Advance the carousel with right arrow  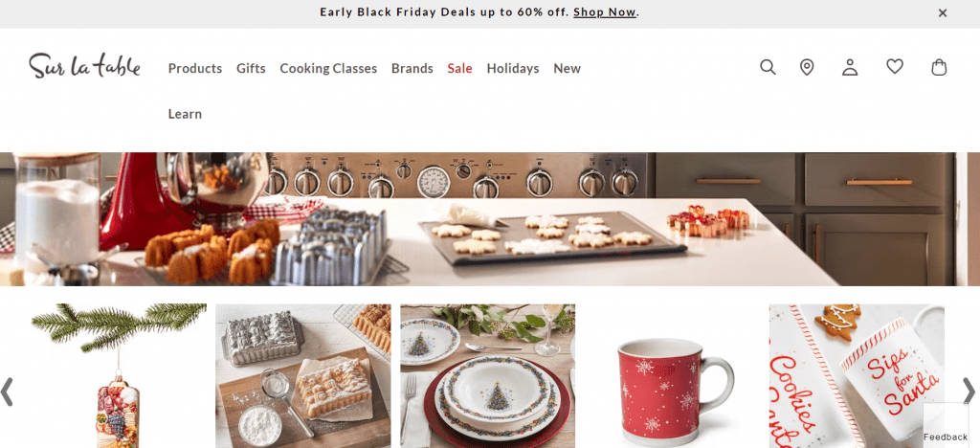coord(969,392)
